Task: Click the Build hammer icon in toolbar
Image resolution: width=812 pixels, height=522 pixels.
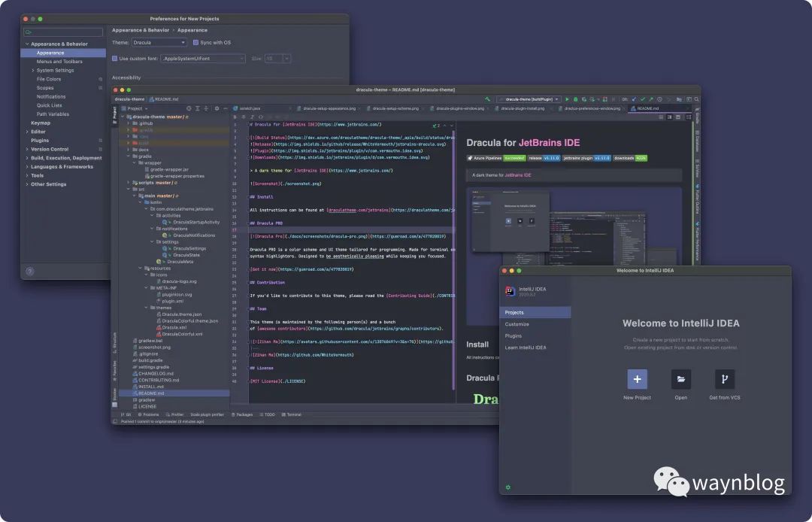Action: pos(487,99)
